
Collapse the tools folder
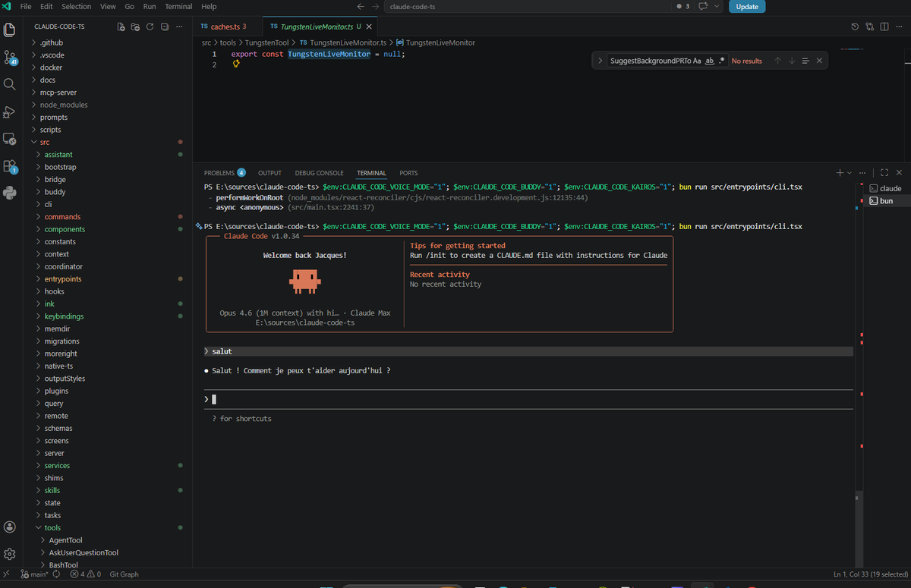pyautogui.click(x=52, y=527)
